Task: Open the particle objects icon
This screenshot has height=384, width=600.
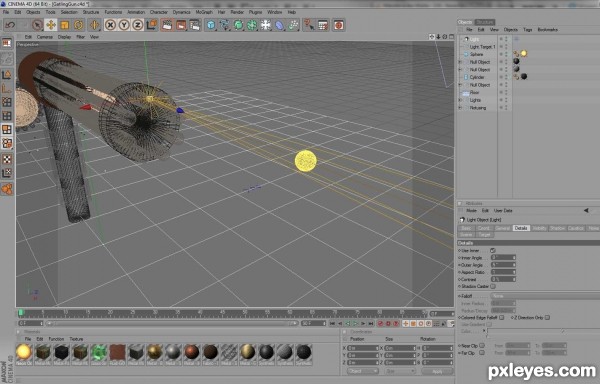Action: [293, 25]
